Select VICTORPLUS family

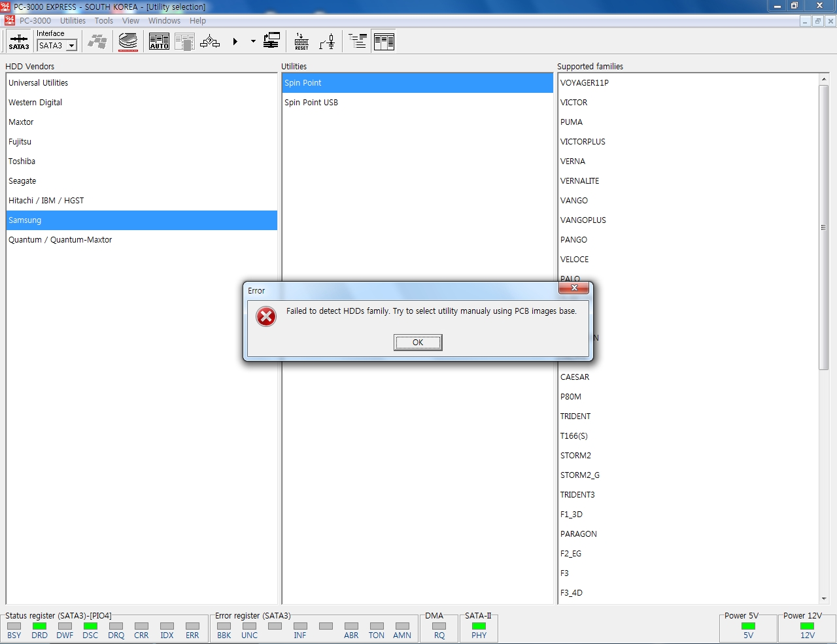[688, 142]
